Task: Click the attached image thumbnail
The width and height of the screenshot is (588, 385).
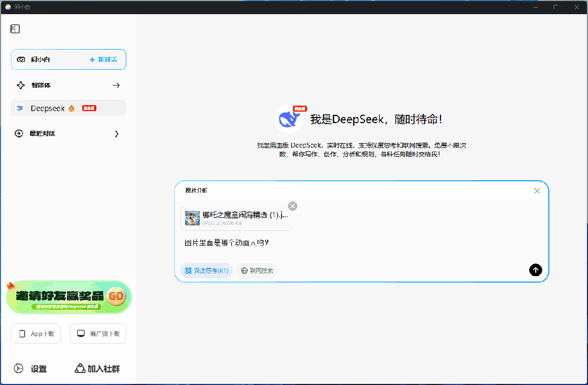Action: (x=192, y=218)
